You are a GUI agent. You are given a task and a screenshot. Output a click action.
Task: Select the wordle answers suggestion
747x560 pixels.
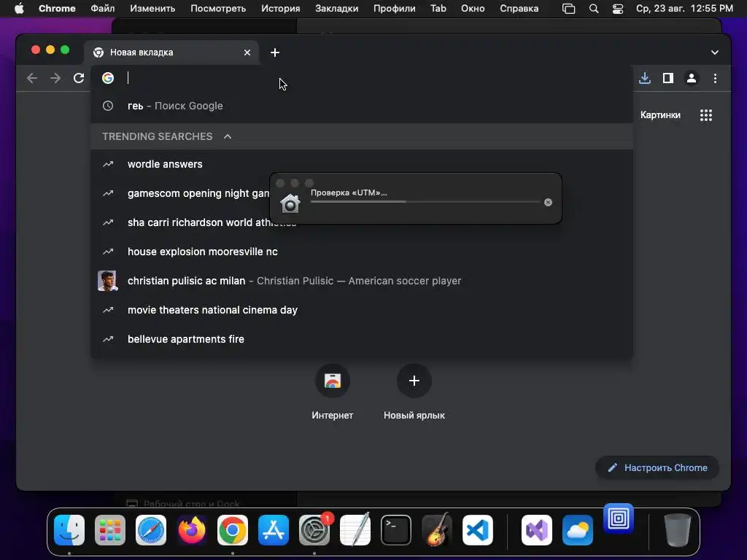coord(362,164)
